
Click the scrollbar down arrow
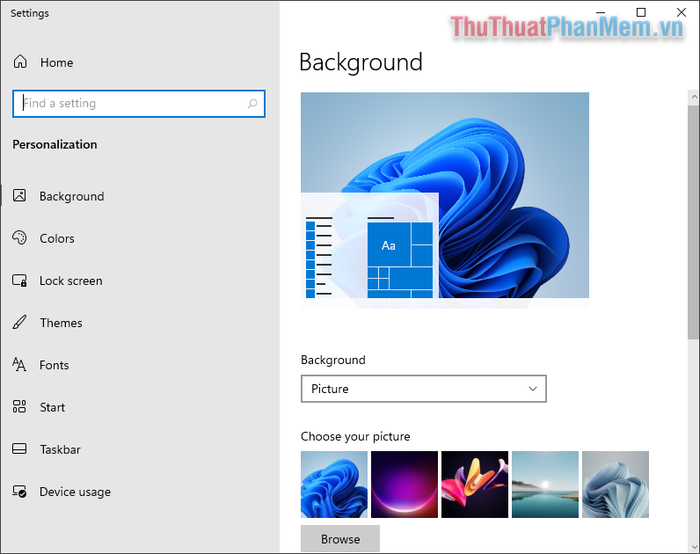click(x=694, y=546)
